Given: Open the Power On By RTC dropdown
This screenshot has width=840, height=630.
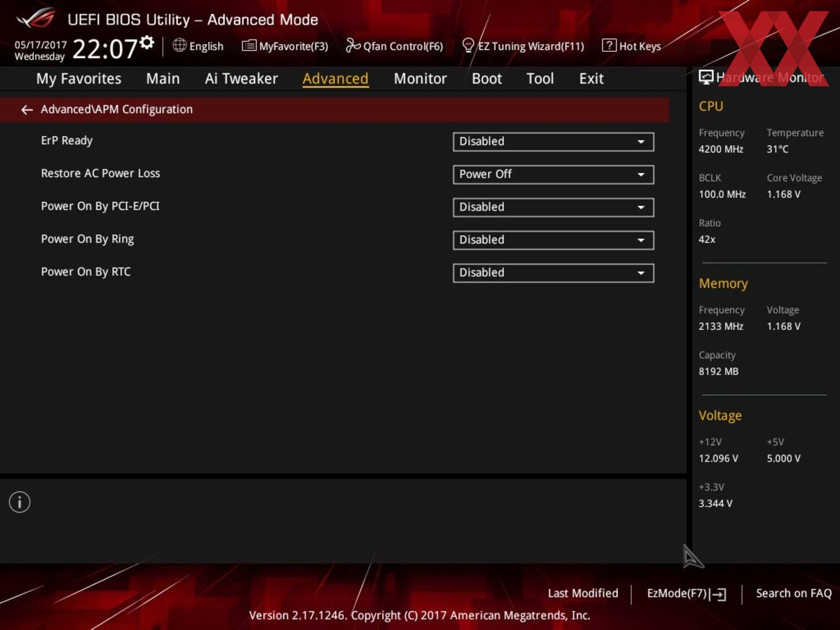Looking at the screenshot, I should point(553,272).
